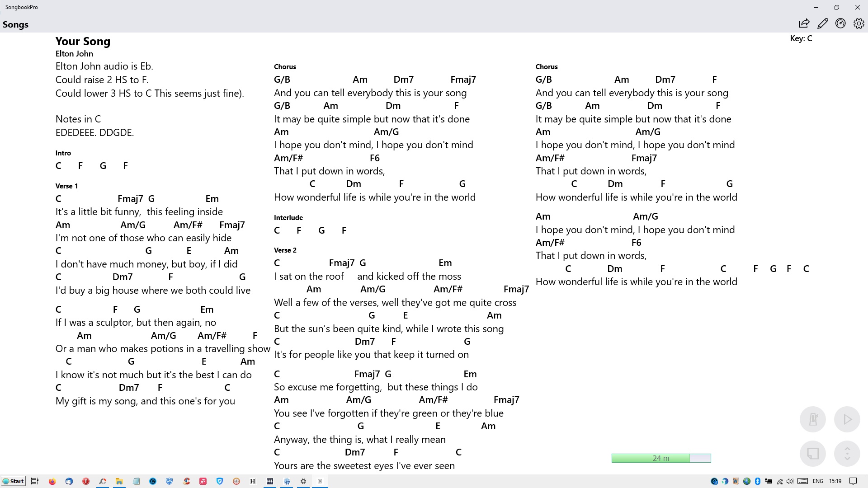Start auto-scroll play button
The image size is (868, 488).
(x=847, y=419)
